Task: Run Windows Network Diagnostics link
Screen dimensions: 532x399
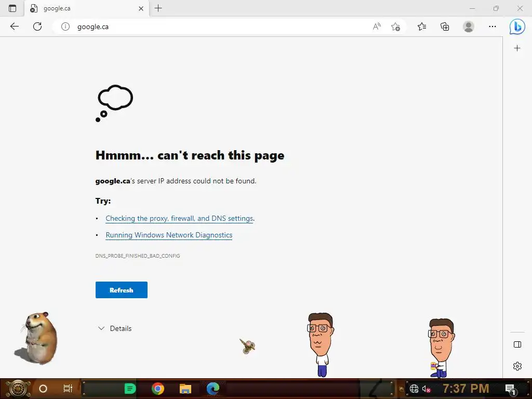Action: click(x=169, y=235)
